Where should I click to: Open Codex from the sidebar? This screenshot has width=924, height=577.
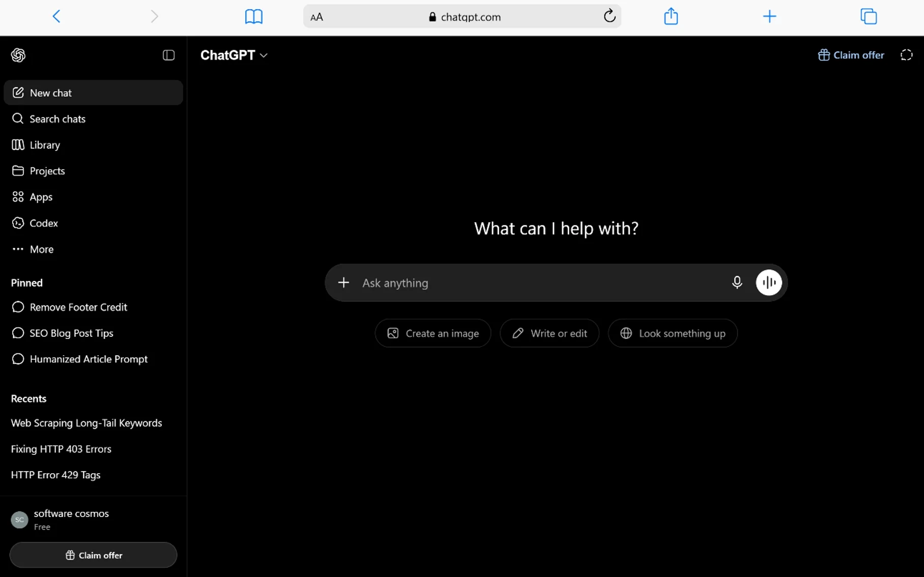click(x=93, y=223)
